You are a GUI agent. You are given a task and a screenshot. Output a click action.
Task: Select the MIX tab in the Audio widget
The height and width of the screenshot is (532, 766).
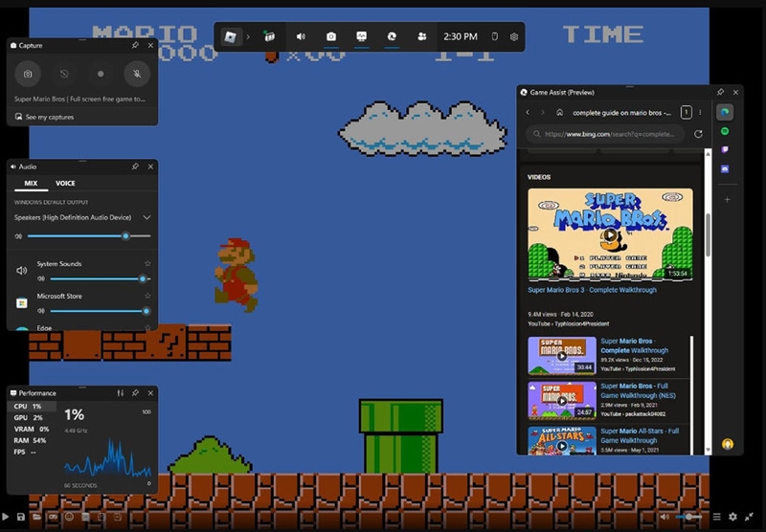31,183
